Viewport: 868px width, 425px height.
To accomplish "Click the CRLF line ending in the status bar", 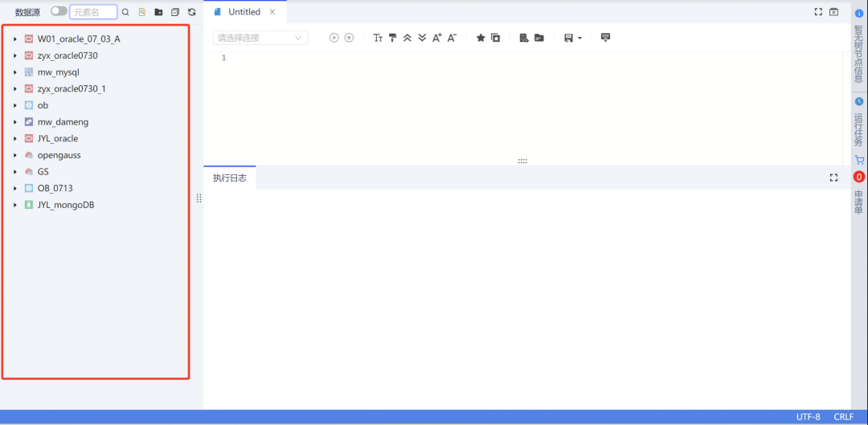I will 843,417.
